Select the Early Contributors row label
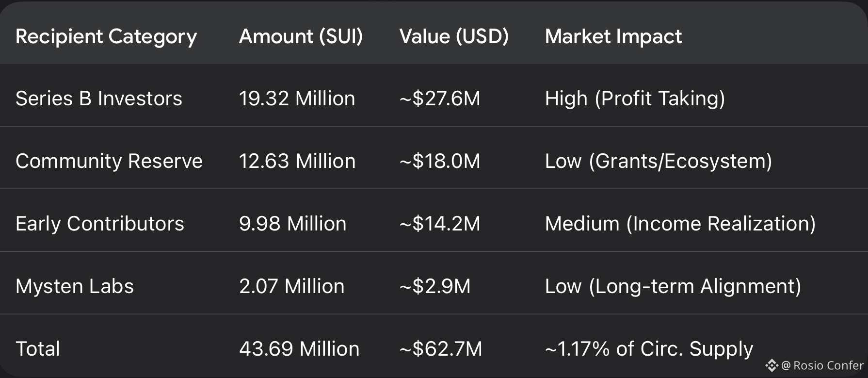This screenshot has width=868, height=378. coord(100,224)
